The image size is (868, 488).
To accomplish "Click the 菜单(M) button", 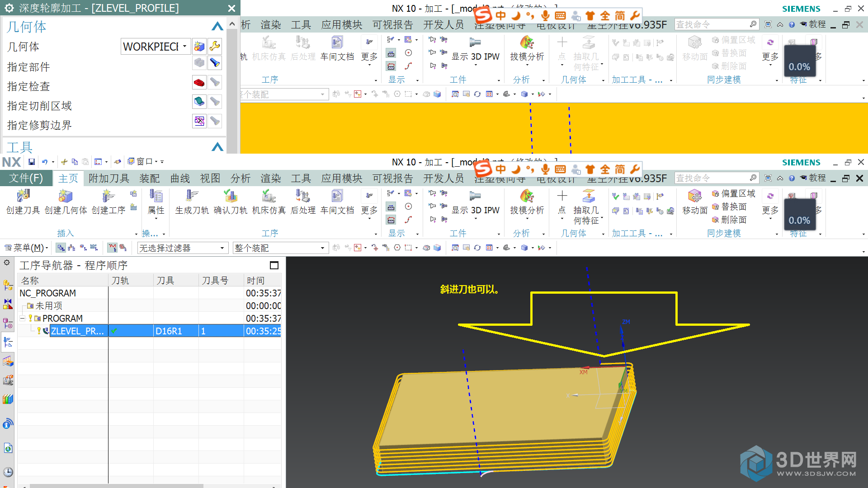I will [26, 248].
